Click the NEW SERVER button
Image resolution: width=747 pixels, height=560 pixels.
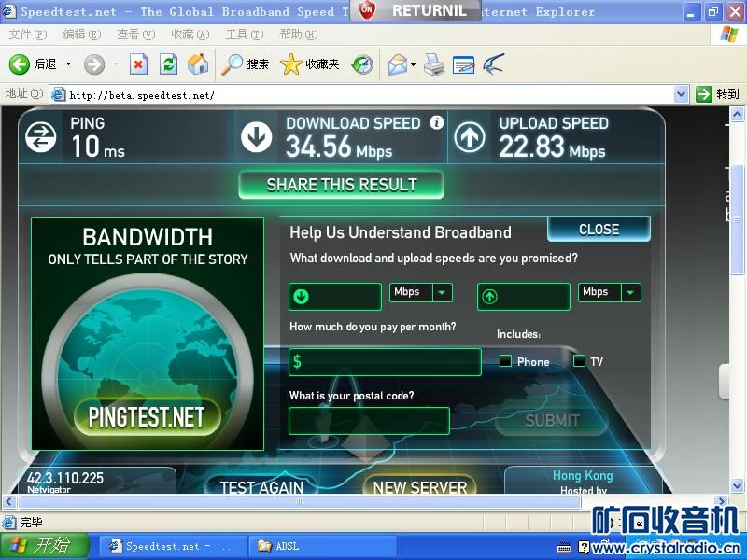419,485
